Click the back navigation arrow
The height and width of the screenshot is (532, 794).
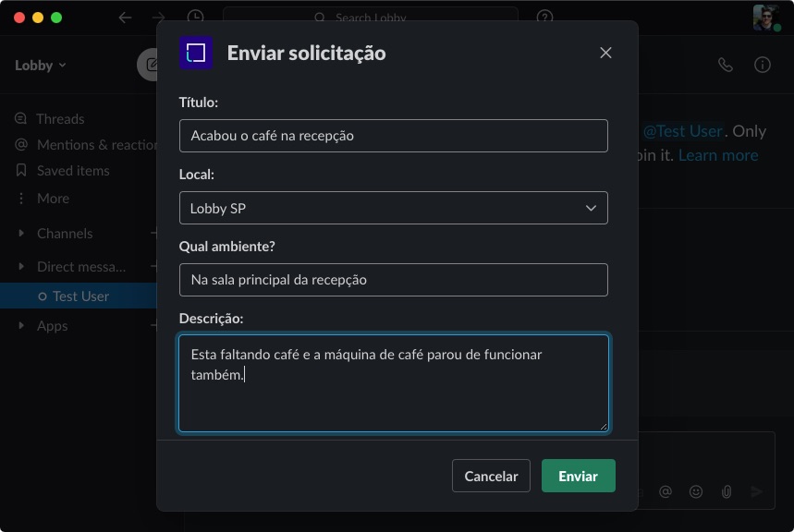pyautogui.click(x=125, y=18)
